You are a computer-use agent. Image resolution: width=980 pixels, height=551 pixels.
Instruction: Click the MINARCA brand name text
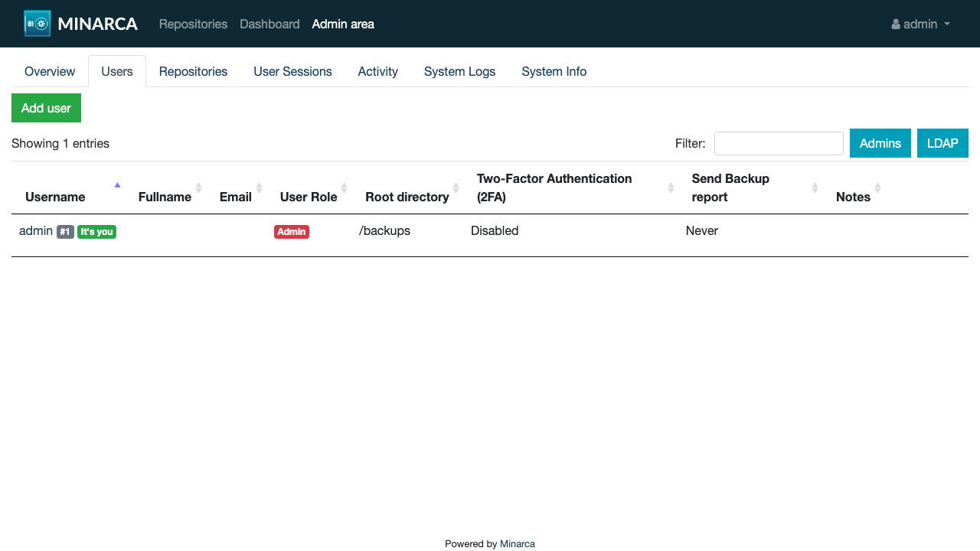pos(97,24)
